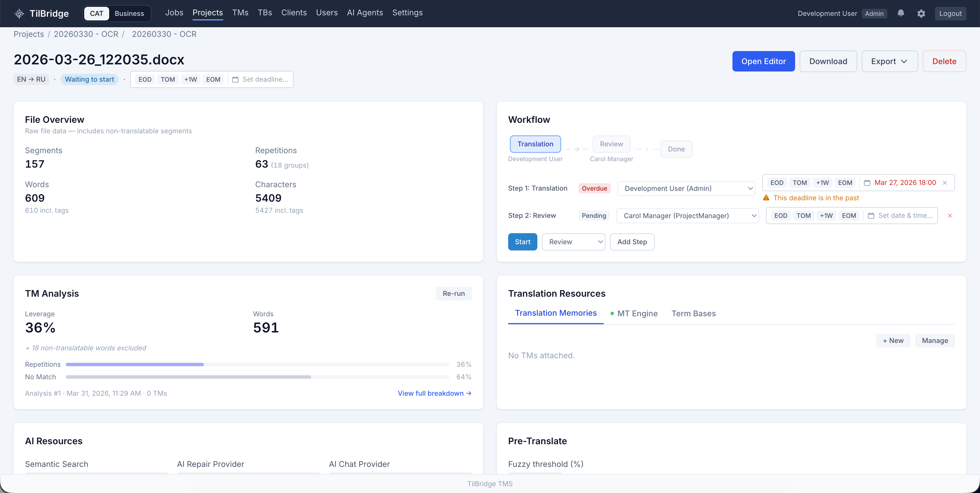Switch to Business mode toggle
The image size is (980, 493).
pyautogui.click(x=129, y=13)
